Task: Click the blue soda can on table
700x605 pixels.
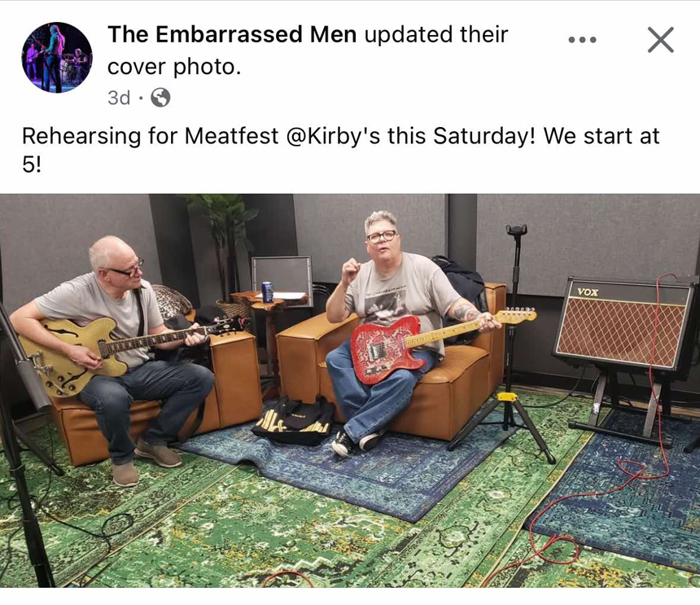Action: tap(267, 292)
